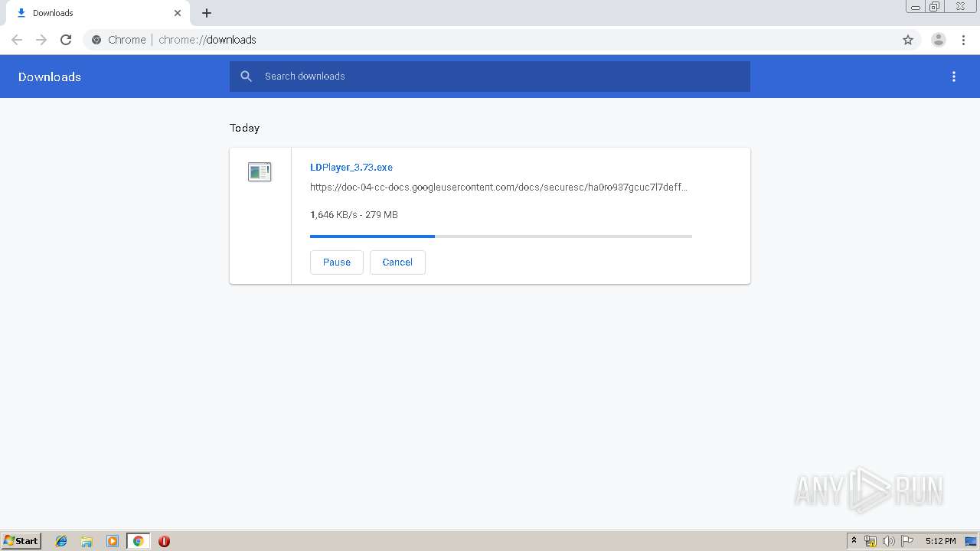Viewport: 980px width, 551px height.
Task: Click the Show desktop tray button
Action: 972,541
